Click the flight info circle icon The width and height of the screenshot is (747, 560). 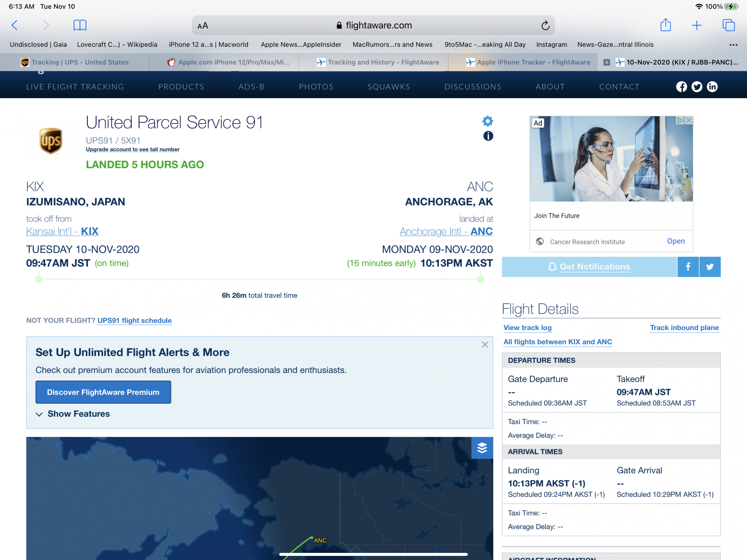coord(488,136)
